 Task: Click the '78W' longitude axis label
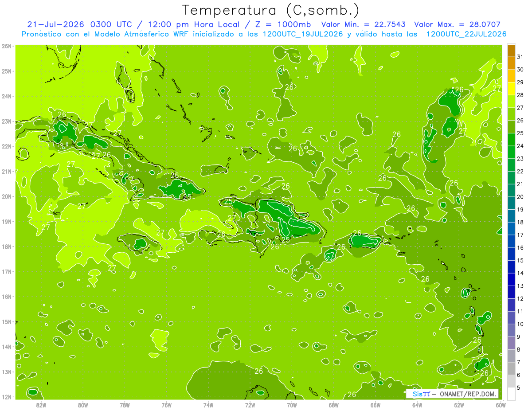(125, 405)
